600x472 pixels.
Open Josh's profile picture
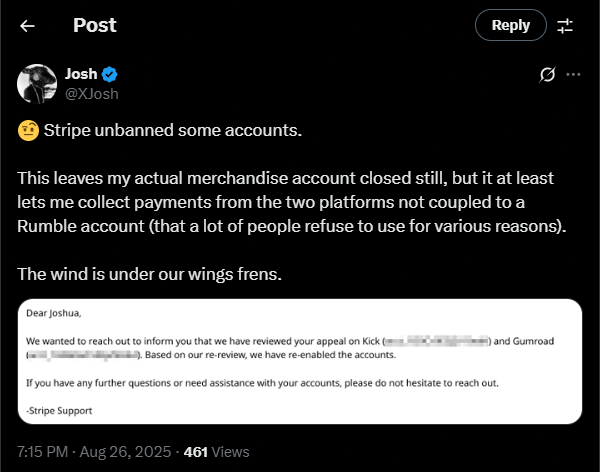click(x=36, y=83)
